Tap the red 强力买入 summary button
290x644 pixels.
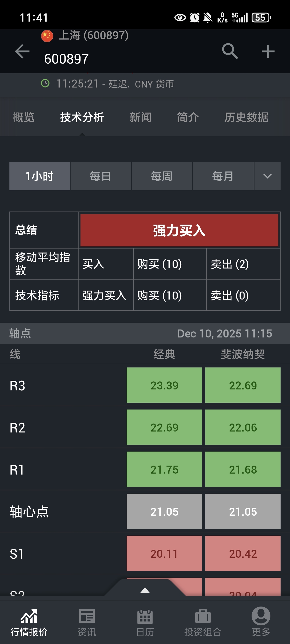coord(179,230)
